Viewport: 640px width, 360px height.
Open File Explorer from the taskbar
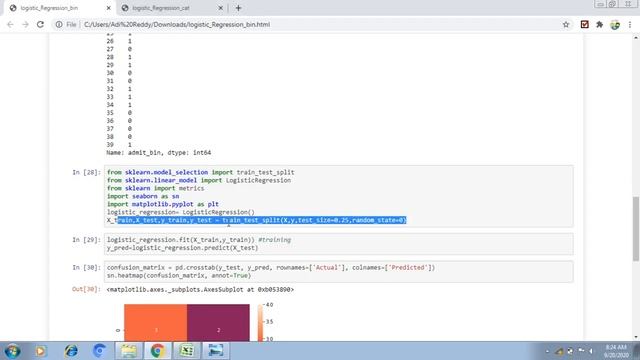(129, 351)
